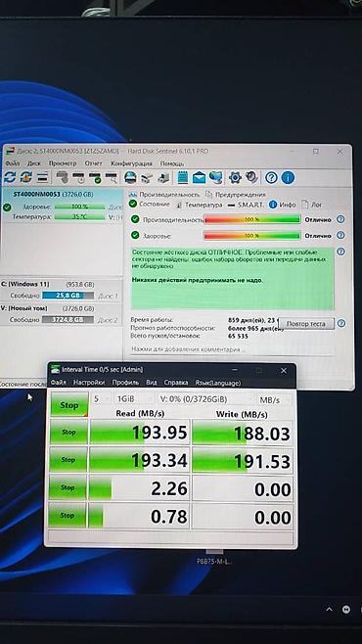Click the blue envelope e-mail icon

point(199,177)
